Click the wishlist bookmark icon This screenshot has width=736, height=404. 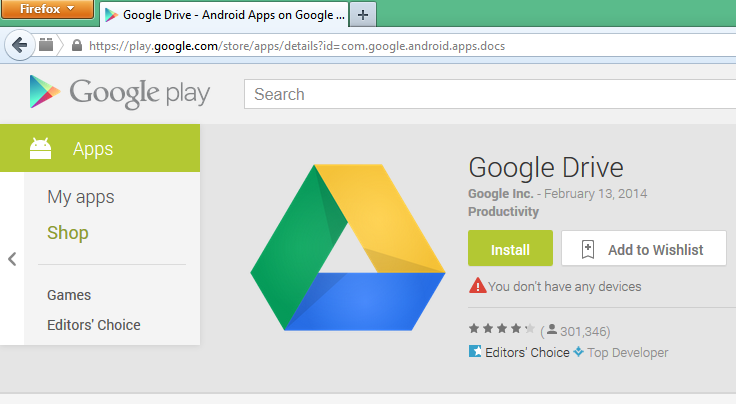click(x=588, y=249)
